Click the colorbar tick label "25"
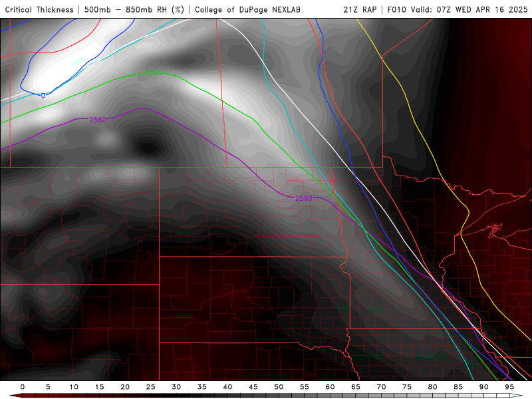 click(x=151, y=387)
